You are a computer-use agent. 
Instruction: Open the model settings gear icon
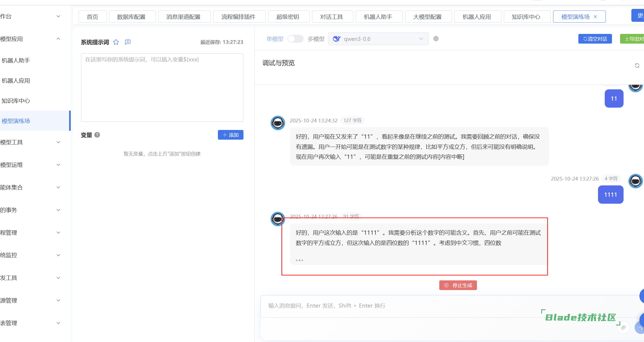click(x=436, y=39)
